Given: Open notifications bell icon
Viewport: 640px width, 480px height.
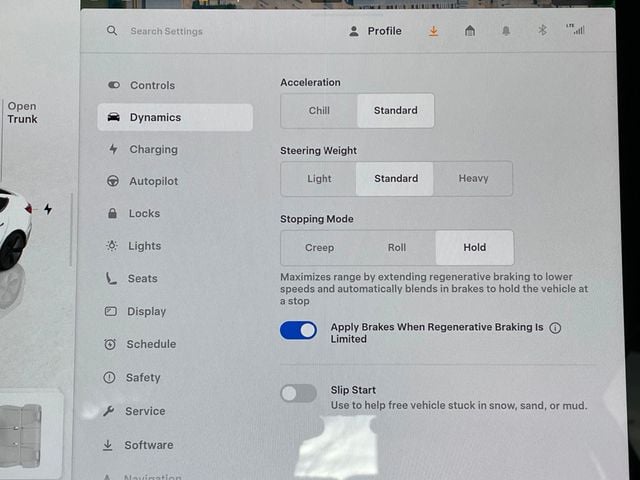Looking at the screenshot, I should click(x=506, y=31).
